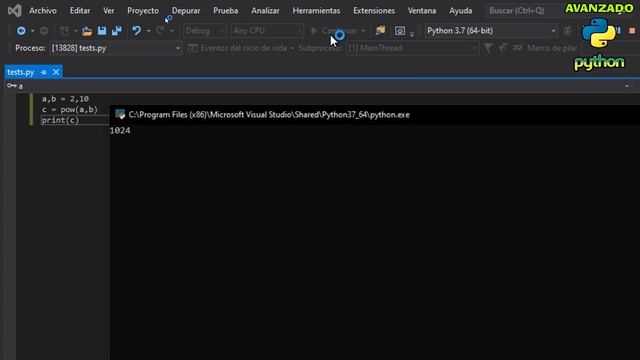Focus the Buscar (Ctrl+Q) search box

[524, 11]
